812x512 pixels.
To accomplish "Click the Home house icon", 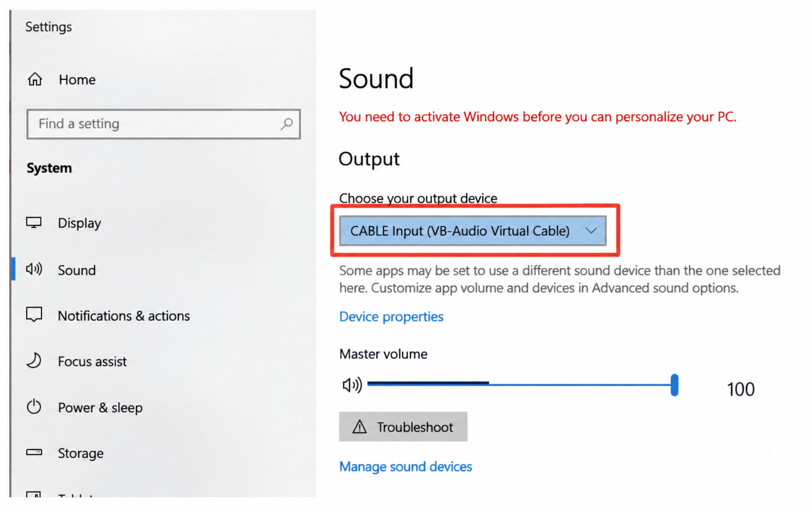I will (x=35, y=79).
